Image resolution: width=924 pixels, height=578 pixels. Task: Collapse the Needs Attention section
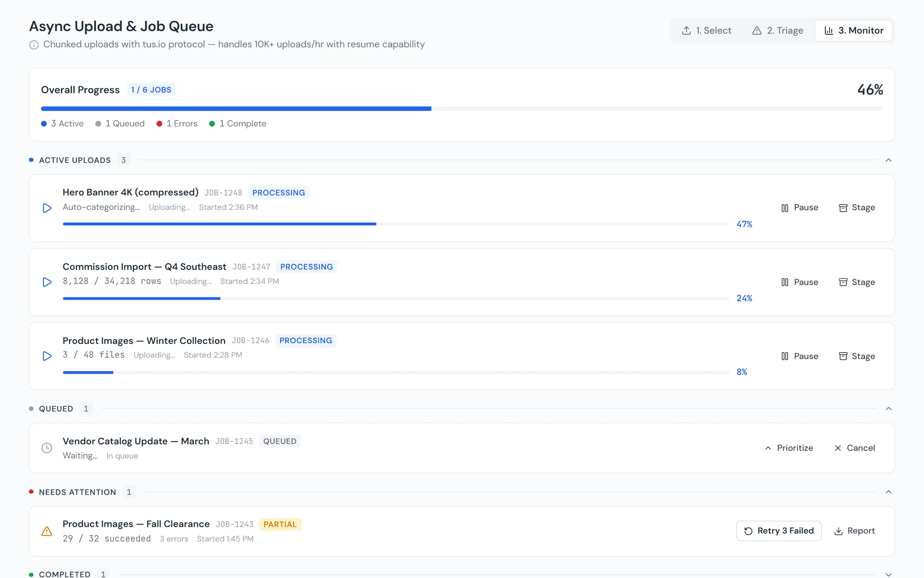point(889,492)
